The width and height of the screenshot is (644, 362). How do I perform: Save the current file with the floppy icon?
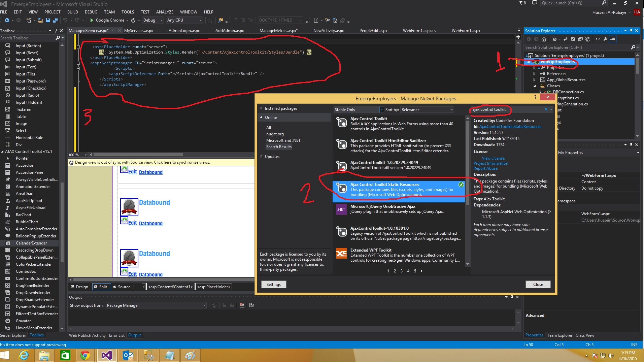(x=48, y=20)
